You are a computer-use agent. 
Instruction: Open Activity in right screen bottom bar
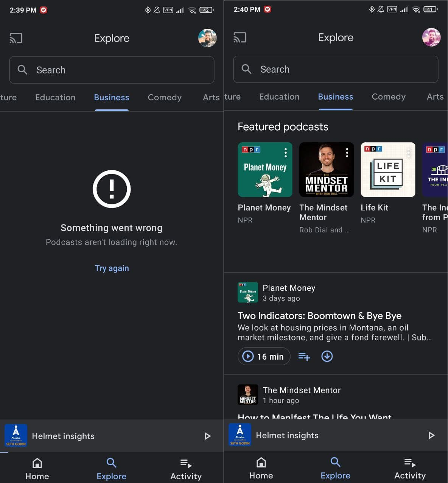pyautogui.click(x=410, y=468)
